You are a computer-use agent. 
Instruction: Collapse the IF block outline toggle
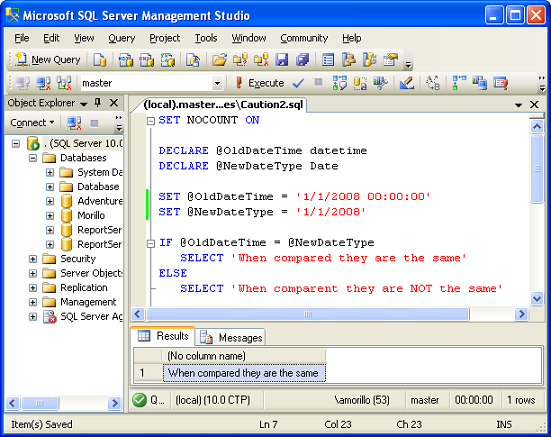pos(151,243)
